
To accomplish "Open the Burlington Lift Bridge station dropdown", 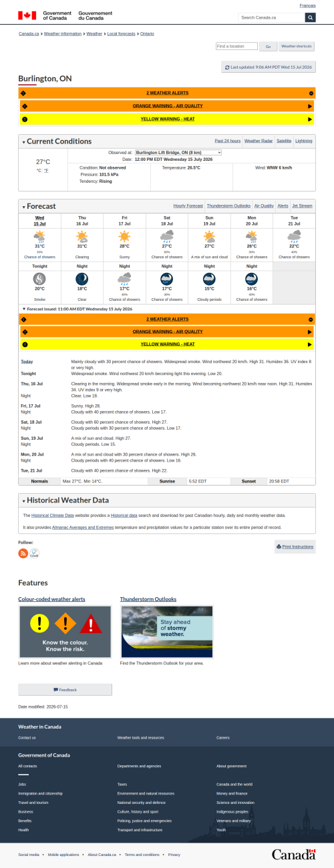I will tap(178, 153).
